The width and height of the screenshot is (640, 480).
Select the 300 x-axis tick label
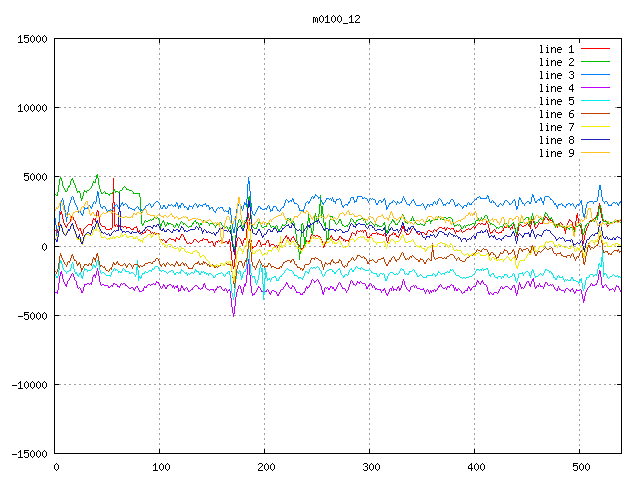[x=370, y=467]
